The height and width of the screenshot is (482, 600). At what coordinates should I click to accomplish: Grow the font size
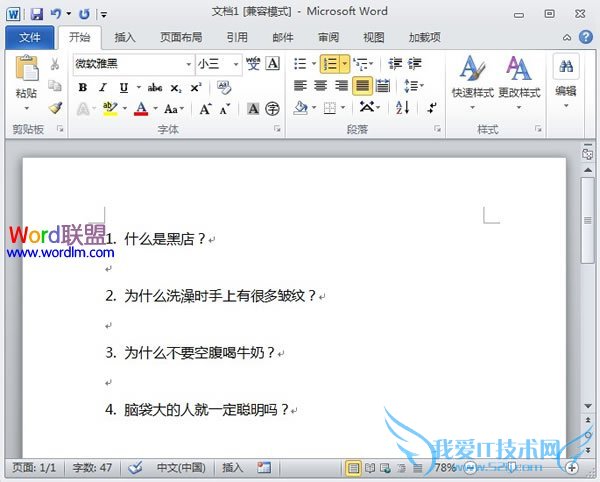[205, 109]
